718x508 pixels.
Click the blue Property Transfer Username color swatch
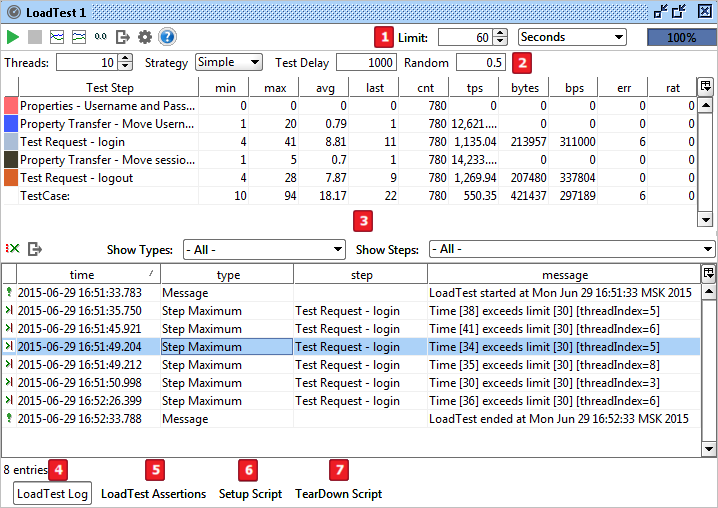click(11, 124)
